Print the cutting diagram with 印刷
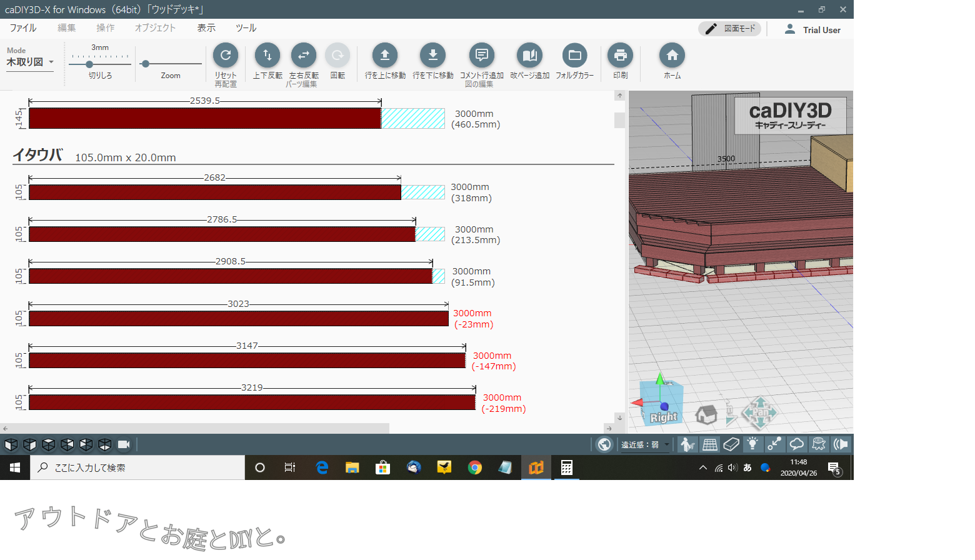975x560 pixels. (x=620, y=56)
